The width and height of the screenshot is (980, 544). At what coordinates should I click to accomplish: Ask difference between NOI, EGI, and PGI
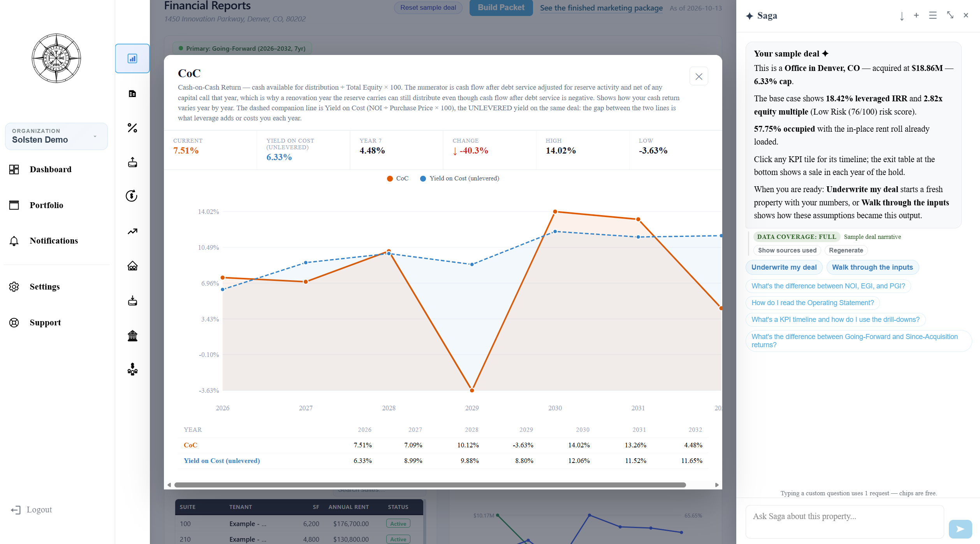tap(828, 286)
